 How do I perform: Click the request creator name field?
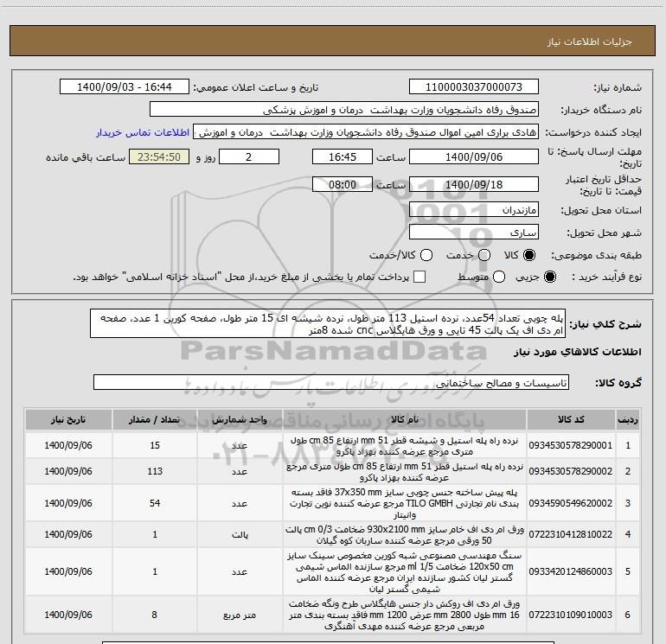point(366,132)
